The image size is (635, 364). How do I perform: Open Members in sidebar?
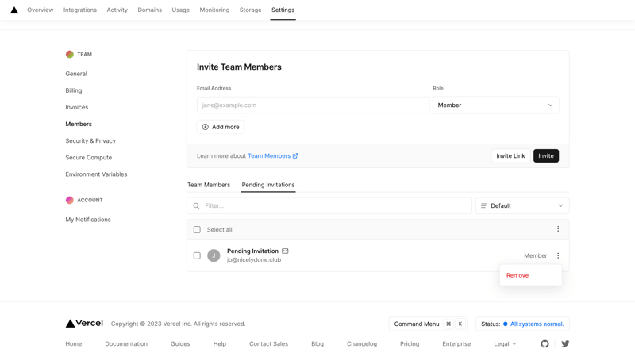(x=79, y=125)
